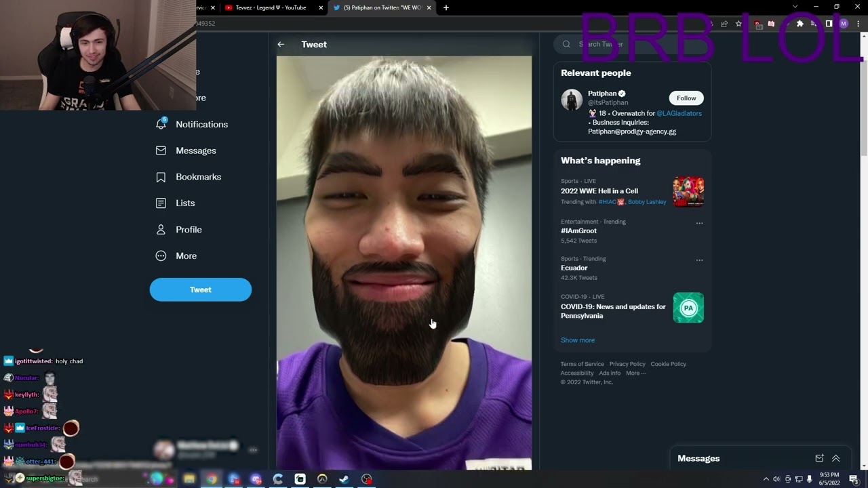
Task: Click the Profile person icon
Action: pos(161,230)
